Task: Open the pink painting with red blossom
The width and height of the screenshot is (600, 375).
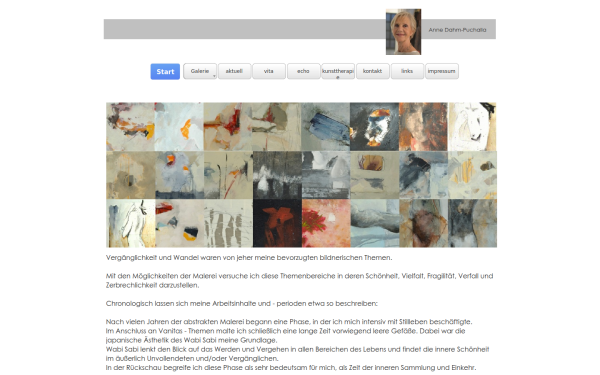Action: coord(326,223)
